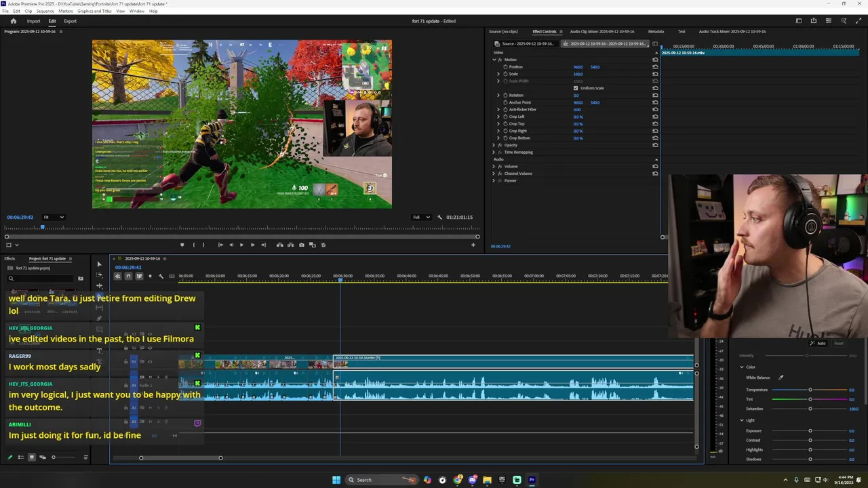Open Premiere Pro taskbar icon
The width and height of the screenshot is (868, 488).
coord(532,480)
